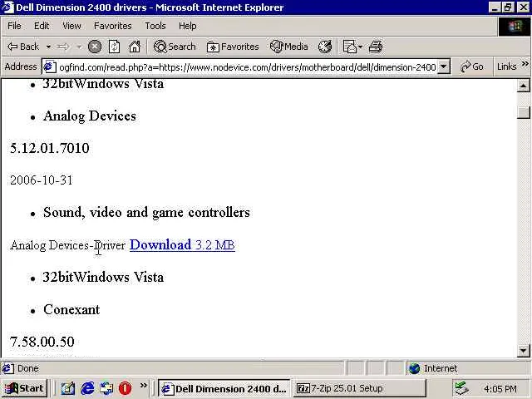Open the Favorites pane from toolbar
Screen dimensions: 532x399
click(233, 47)
